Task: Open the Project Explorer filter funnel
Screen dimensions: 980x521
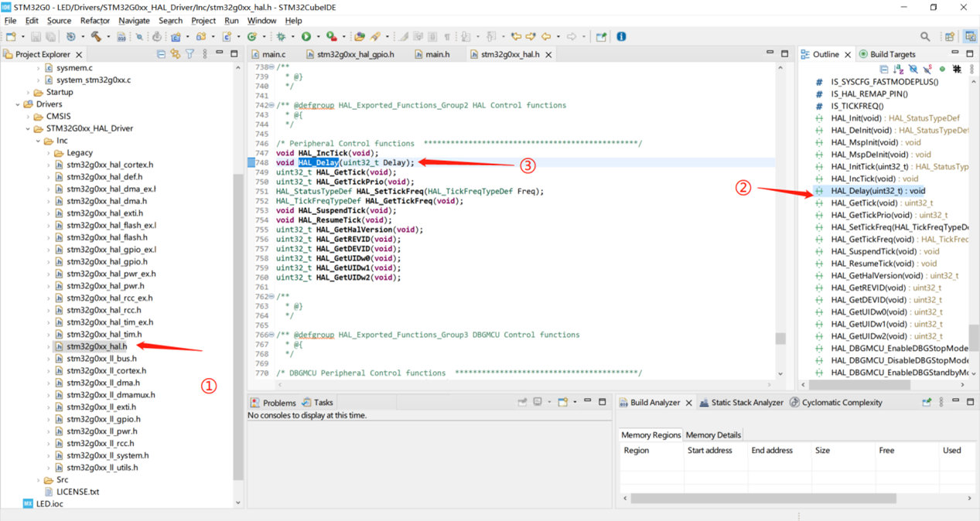Action: click(190, 54)
